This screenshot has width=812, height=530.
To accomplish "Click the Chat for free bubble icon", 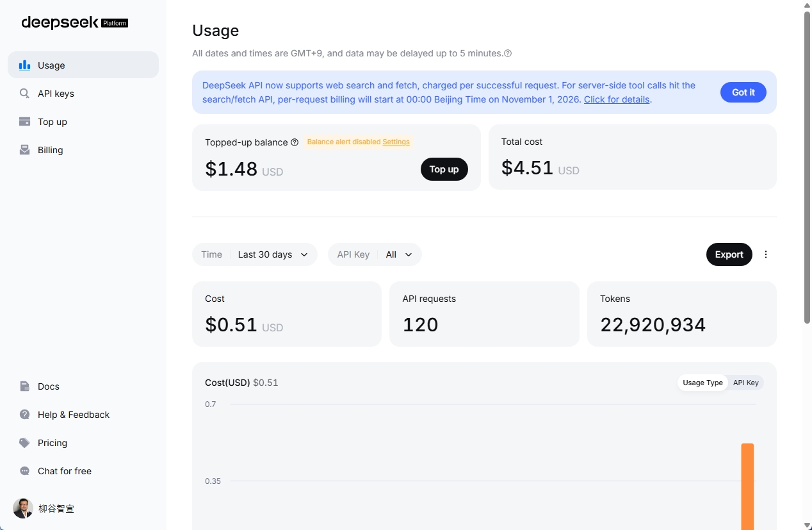I will click(24, 471).
